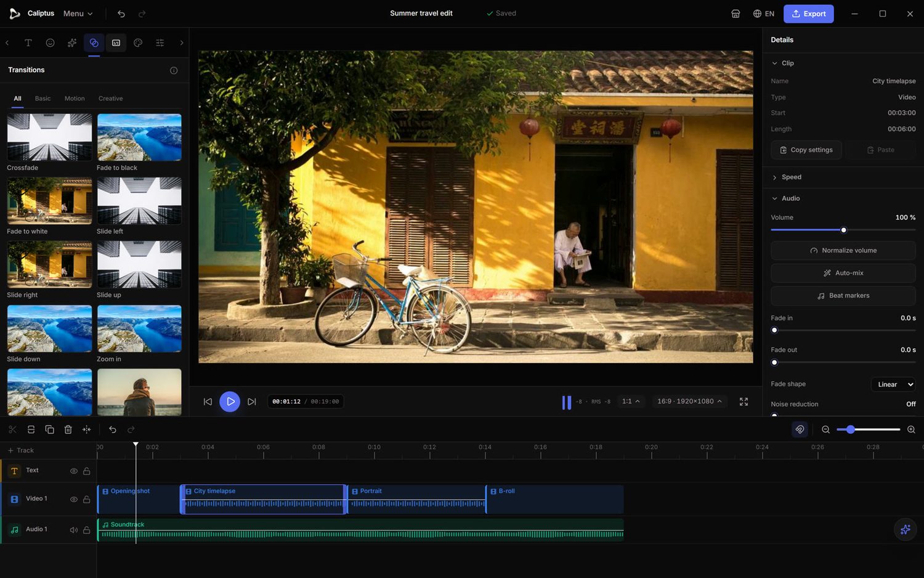The image size is (924, 578).
Task: Open the adjustments sliders panel
Action: click(x=160, y=43)
